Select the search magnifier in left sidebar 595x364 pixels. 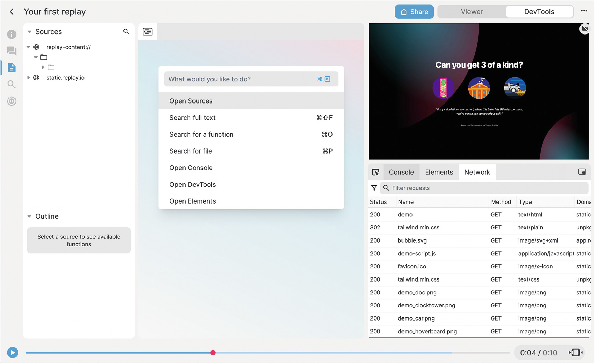[x=12, y=84]
